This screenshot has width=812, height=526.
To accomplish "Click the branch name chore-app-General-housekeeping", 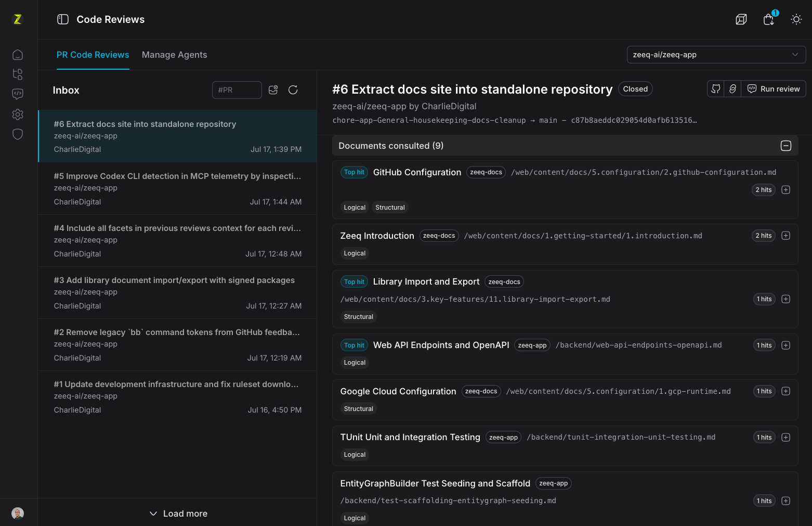I will coord(429,120).
